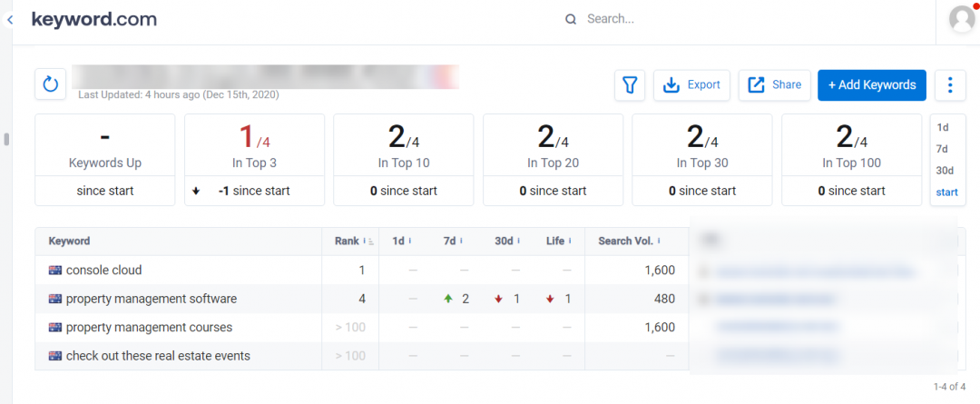Viewport: 980px width, 404px height.
Task: Sort by the Keyword column header
Action: pyautogui.click(x=69, y=241)
